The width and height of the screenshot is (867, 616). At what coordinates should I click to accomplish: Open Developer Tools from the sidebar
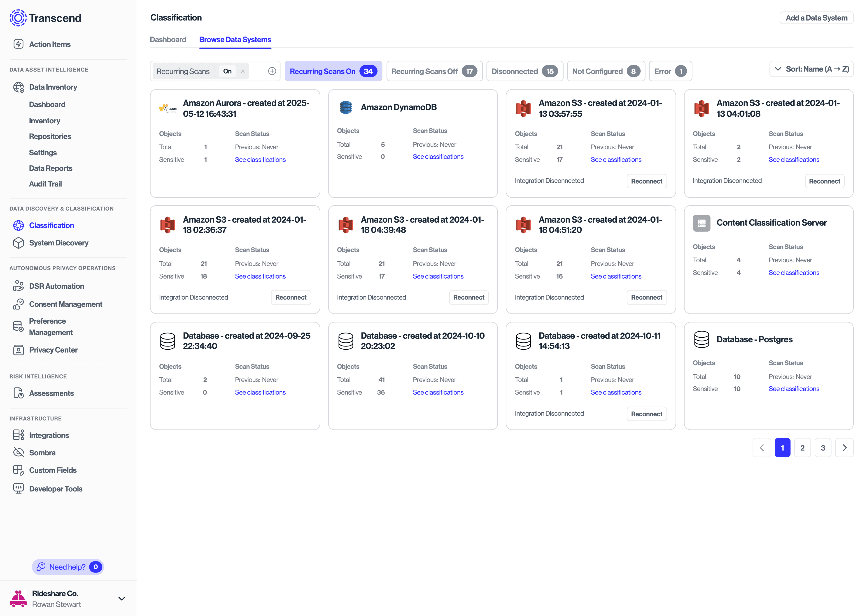(55, 489)
